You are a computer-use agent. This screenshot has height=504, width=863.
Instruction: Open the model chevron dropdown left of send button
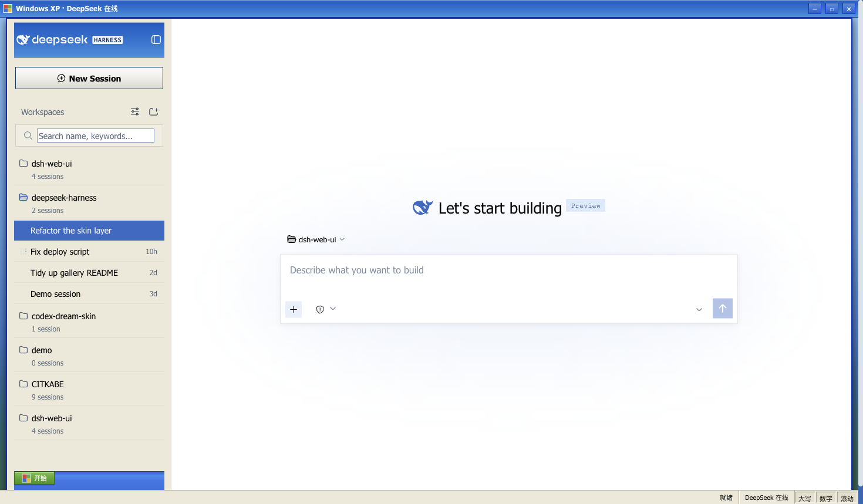[x=699, y=309]
